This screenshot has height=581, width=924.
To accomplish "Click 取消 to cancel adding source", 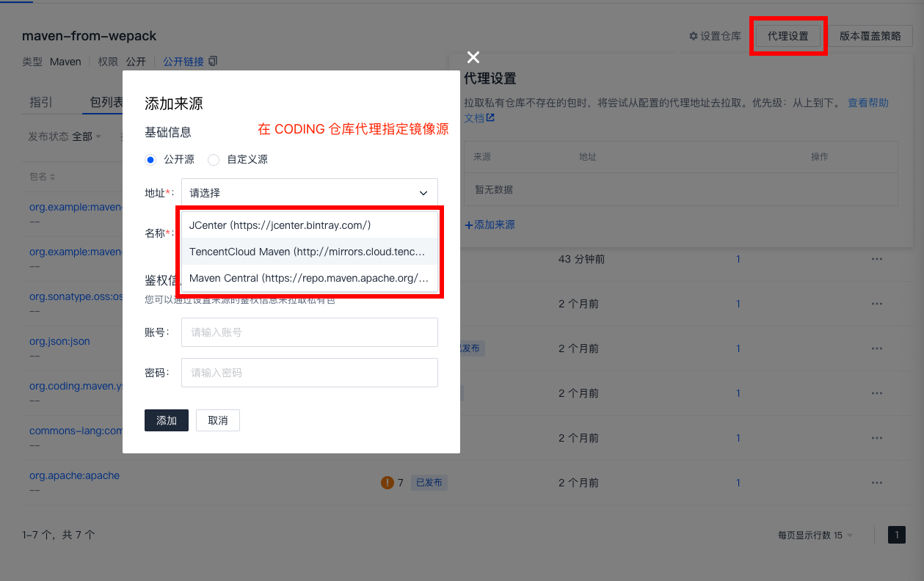I will point(218,420).
